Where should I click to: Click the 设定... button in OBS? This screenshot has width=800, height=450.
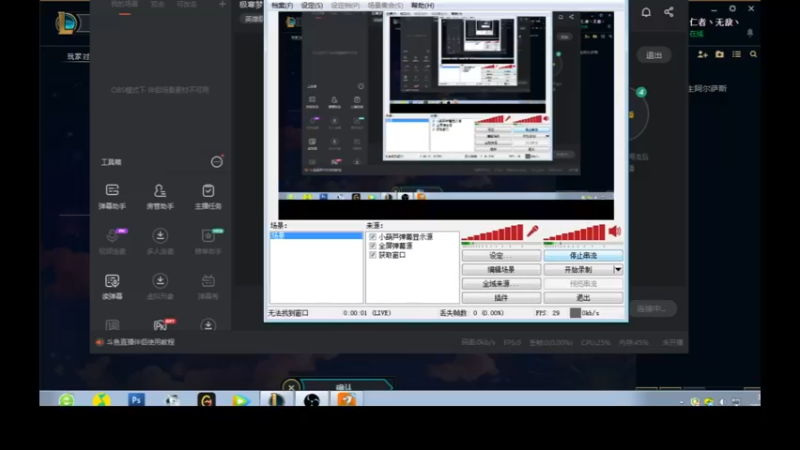click(502, 256)
